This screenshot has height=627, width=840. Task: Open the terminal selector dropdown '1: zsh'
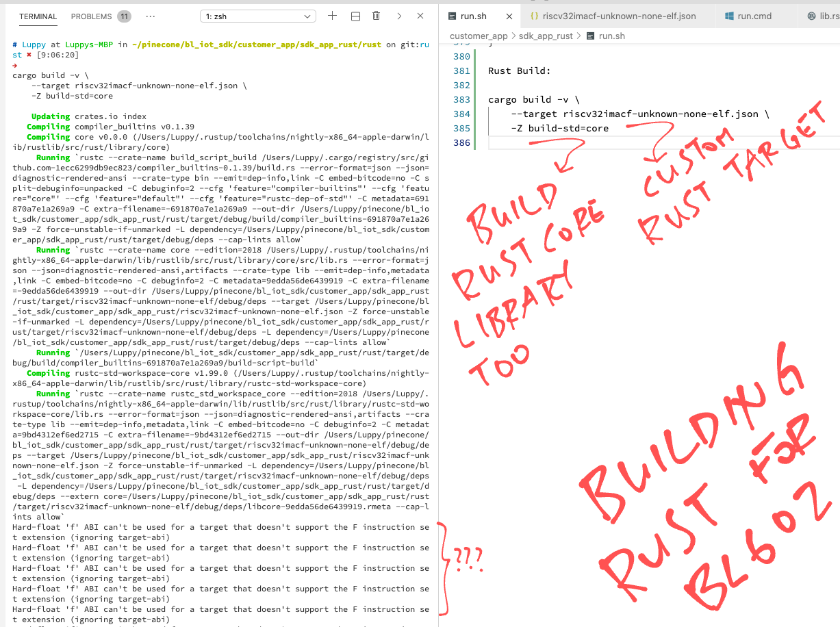coord(258,16)
